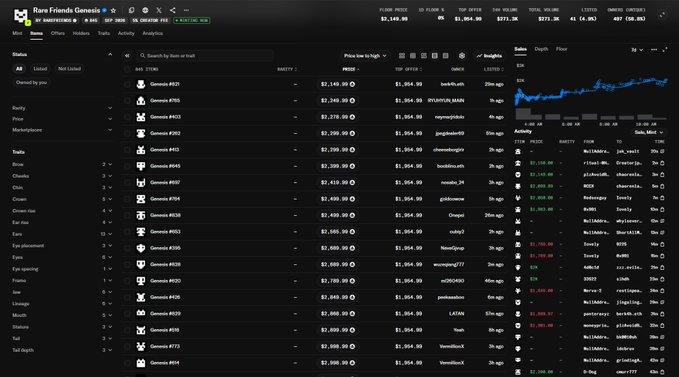The width and height of the screenshot is (679, 377).
Task: Open the chart panel ellipsis menu
Action: [654, 50]
